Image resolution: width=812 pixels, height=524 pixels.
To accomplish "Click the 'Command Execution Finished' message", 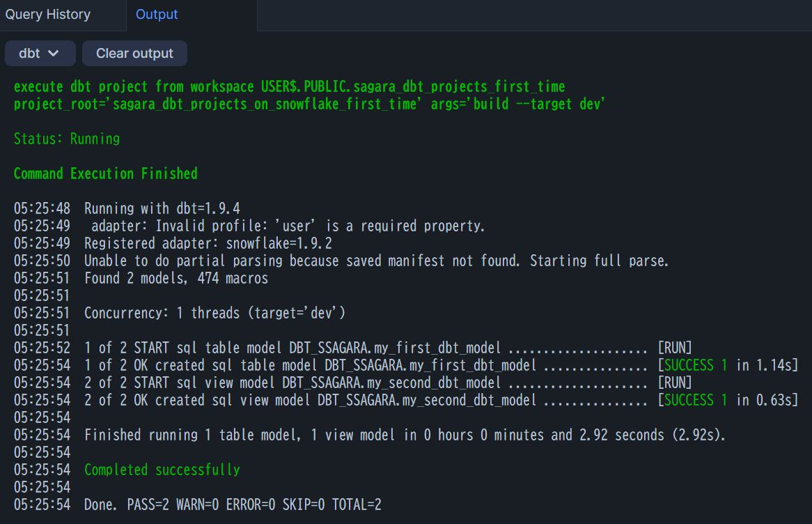I will coord(106,174).
